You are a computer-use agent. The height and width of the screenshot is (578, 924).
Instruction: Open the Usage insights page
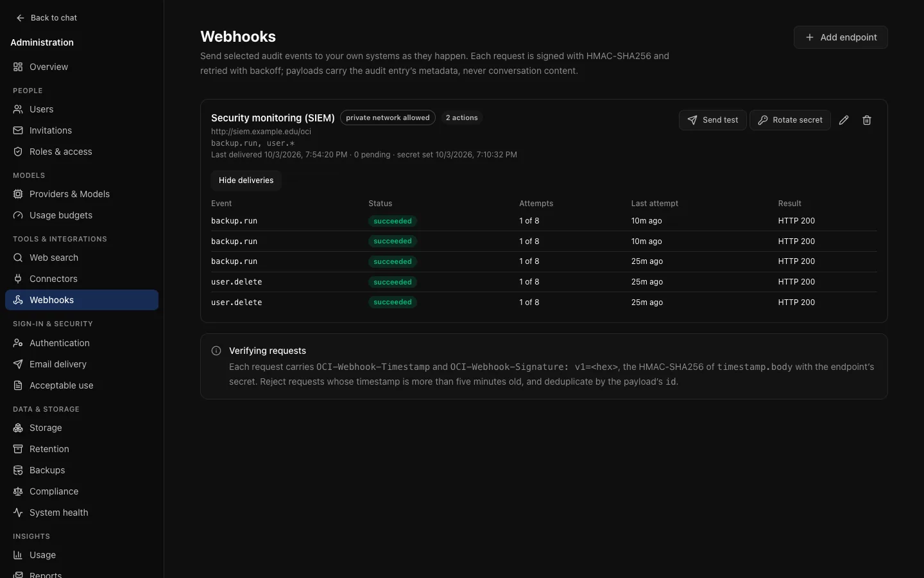[81, 555]
